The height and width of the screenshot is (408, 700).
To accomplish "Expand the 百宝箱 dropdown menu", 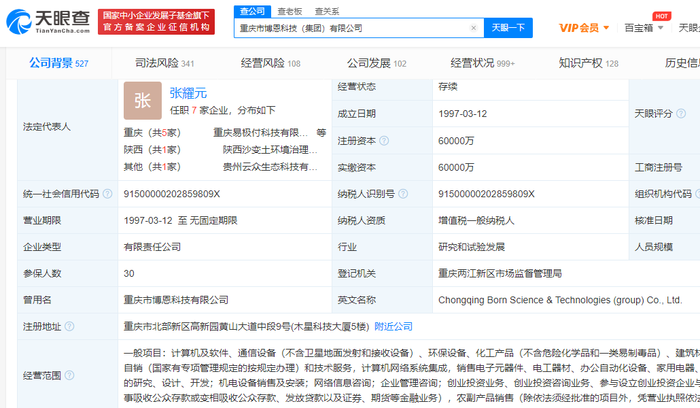I will (643, 28).
